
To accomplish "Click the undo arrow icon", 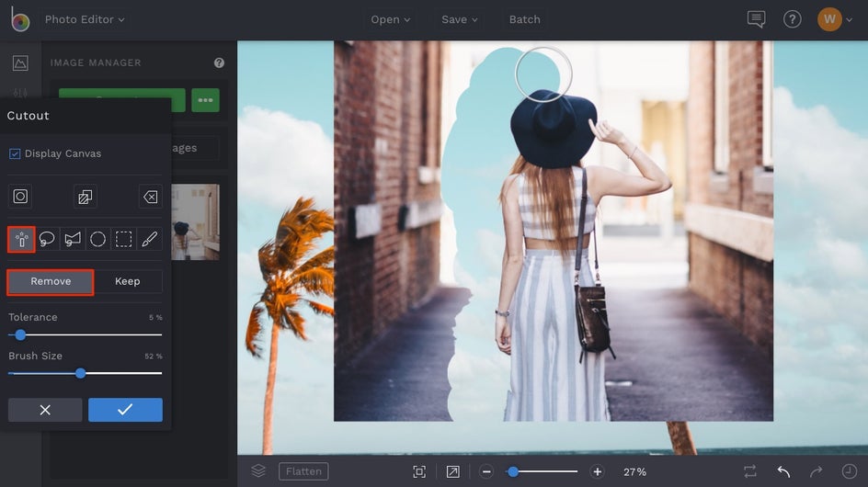I will (x=783, y=471).
